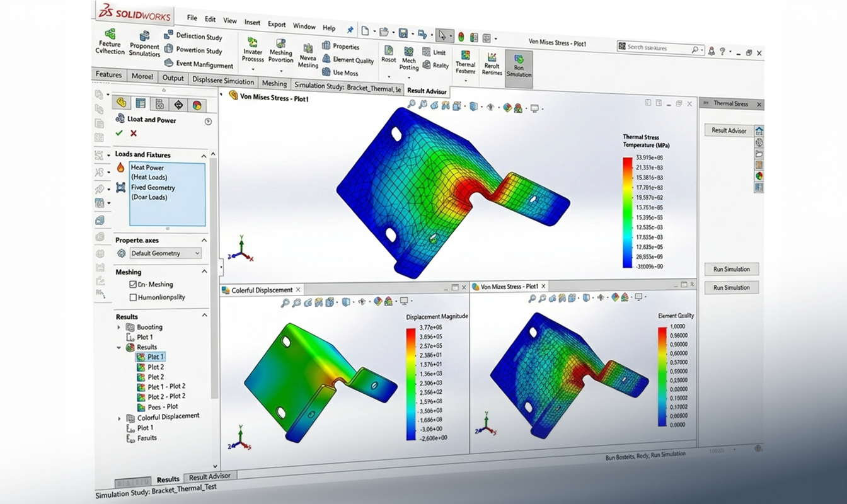The height and width of the screenshot is (504, 847).
Task: Toggle the En- Meshing checkbox
Action: [x=133, y=285]
